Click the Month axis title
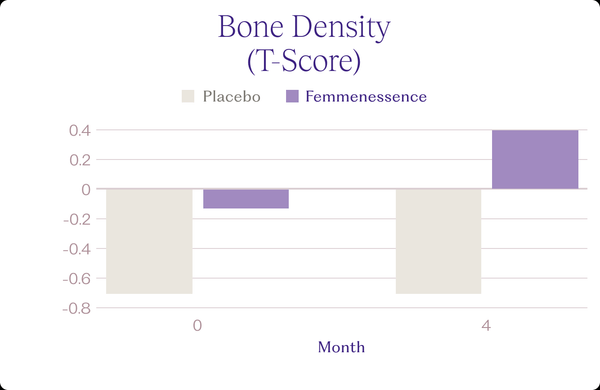 (341, 347)
